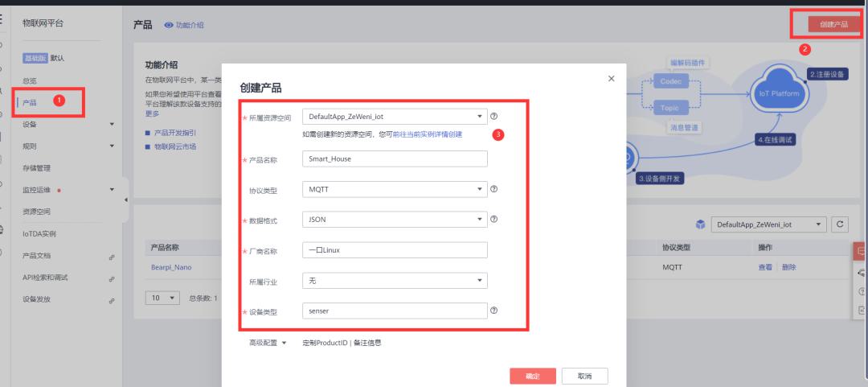Click the 协议类型 column header
Viewport: 868px width, 387px height.
point(677,247)
